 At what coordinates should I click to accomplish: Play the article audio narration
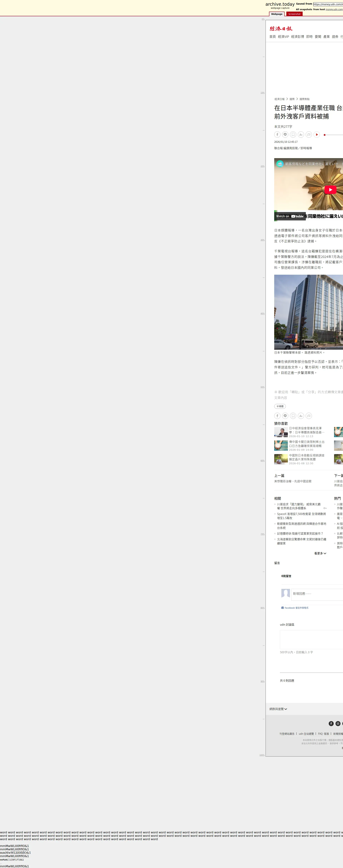317,134
